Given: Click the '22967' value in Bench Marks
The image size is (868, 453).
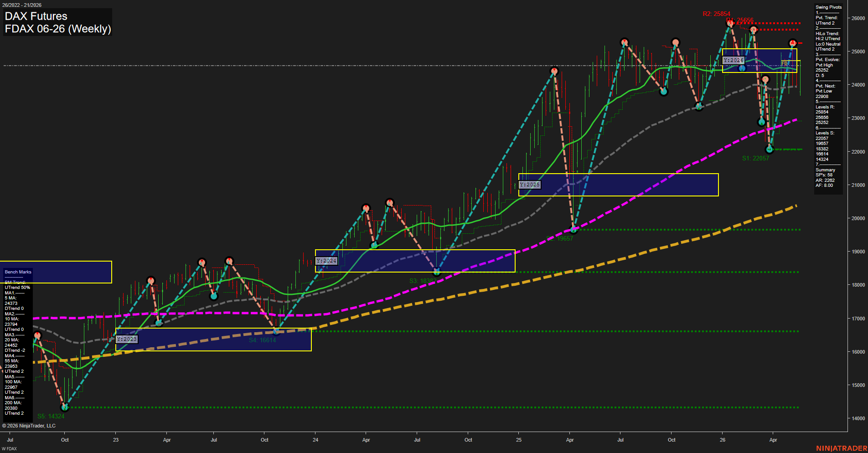Looking at the screenshot, I should [11, 387].
